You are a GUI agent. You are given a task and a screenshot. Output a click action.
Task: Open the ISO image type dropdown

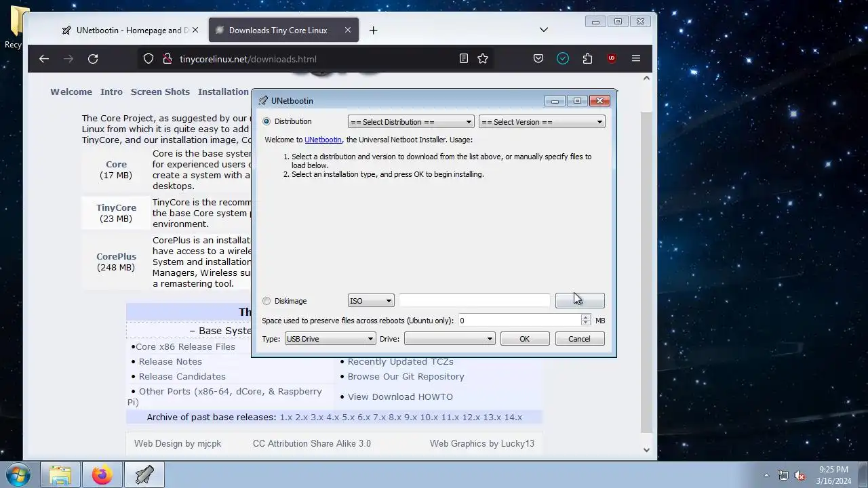(370, 301)
